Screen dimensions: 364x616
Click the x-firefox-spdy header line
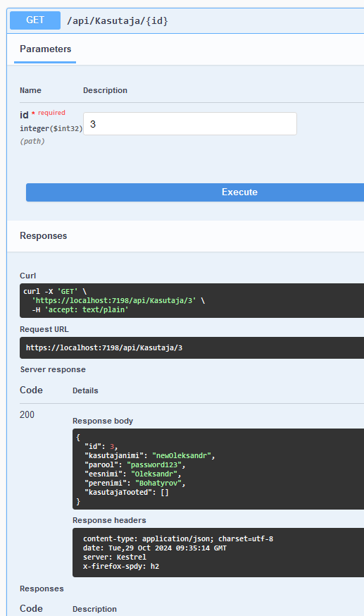[121, 566]
